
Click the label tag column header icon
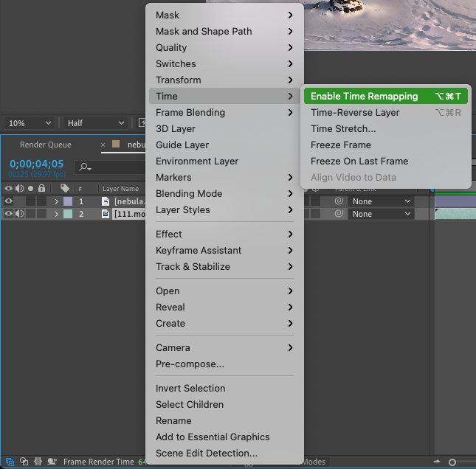65,188
